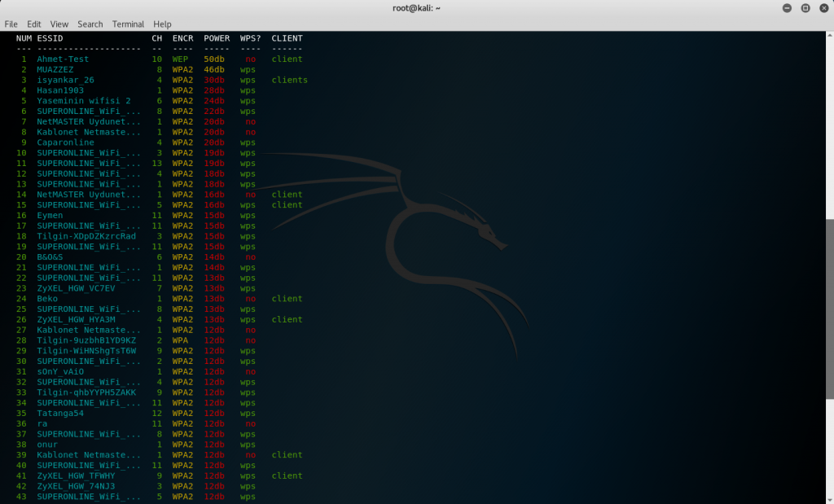Click the root@kali title bar text
This screenshot has width=834, height=504.
(x=416, y=8)
